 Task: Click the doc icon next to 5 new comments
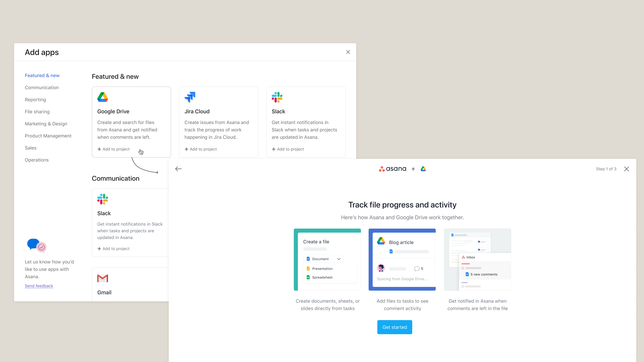point(467,274)
